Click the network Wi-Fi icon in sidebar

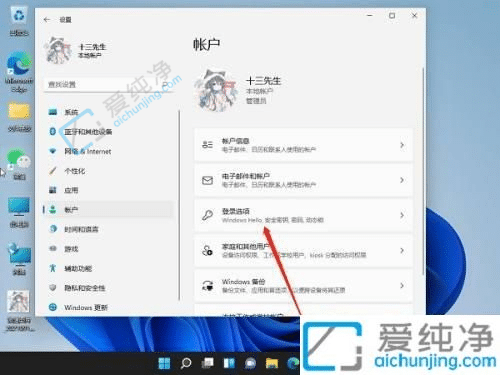[x=53, y=151]
